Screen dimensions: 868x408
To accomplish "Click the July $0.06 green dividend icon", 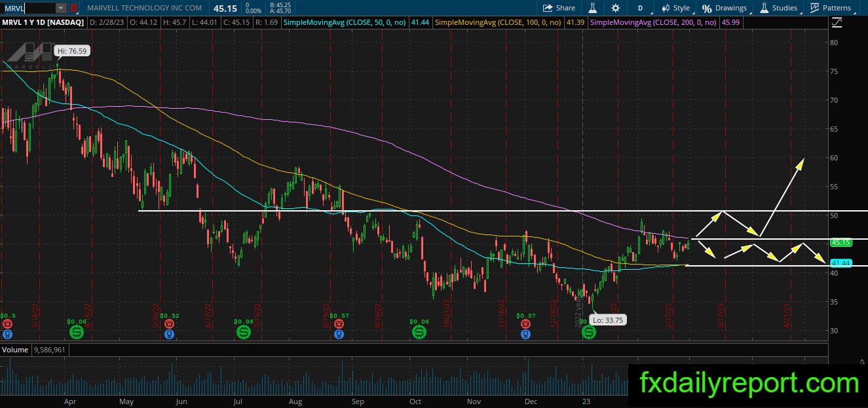I will click(x=244, y=333).
